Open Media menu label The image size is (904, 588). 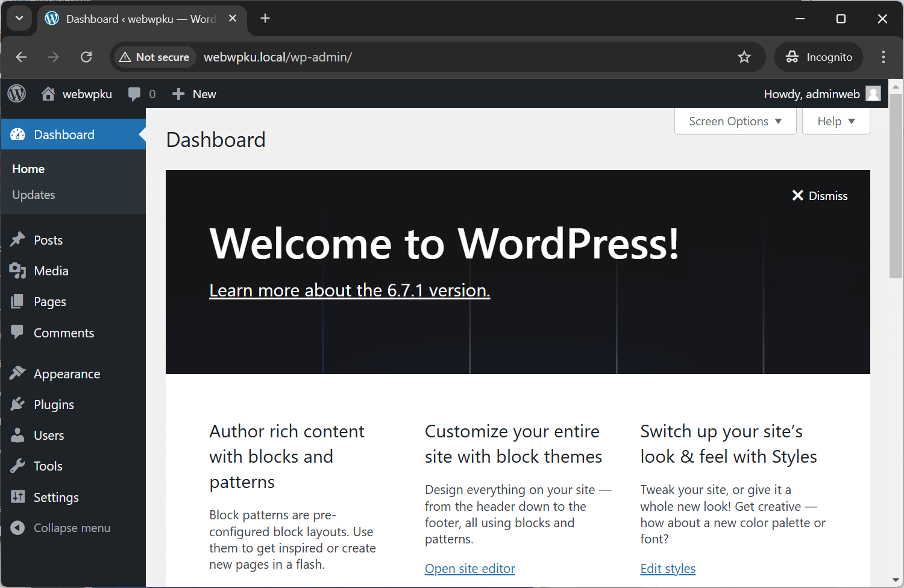coord(51,271)
